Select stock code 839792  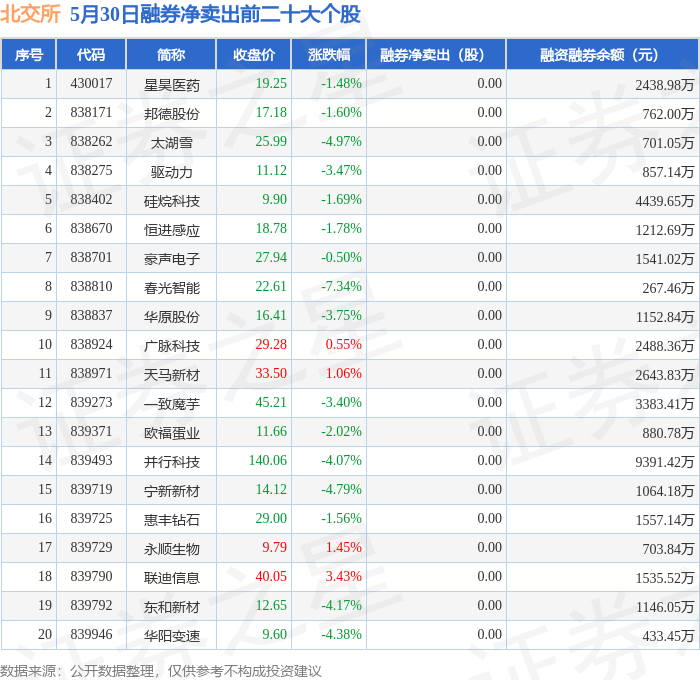[91, 606]
